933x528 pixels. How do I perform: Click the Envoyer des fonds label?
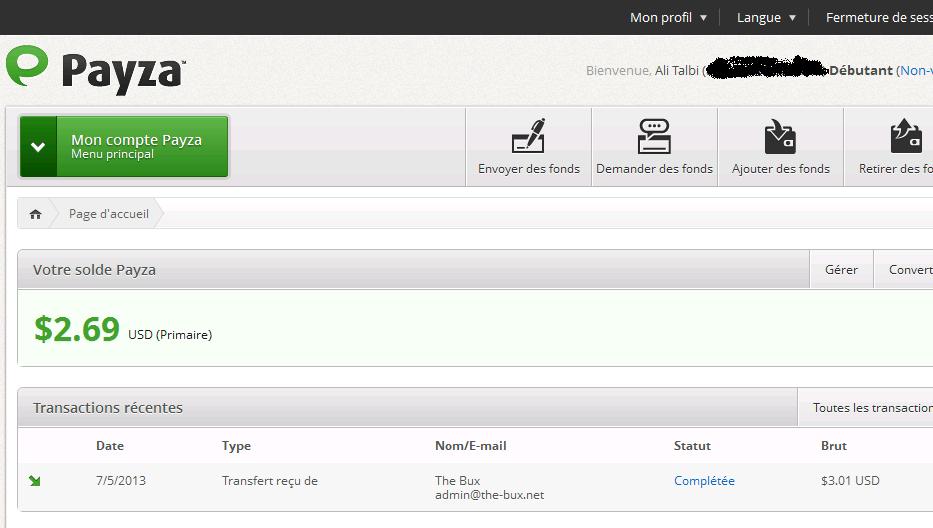[x=528, y=168]
